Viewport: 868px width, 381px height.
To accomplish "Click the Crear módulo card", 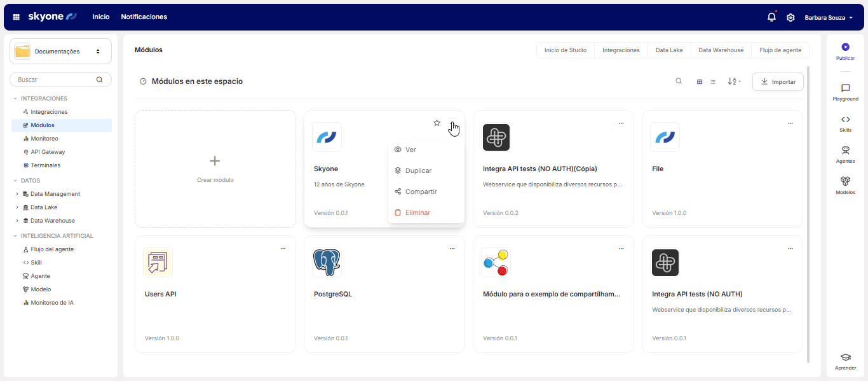I will (x=215, y=169).
